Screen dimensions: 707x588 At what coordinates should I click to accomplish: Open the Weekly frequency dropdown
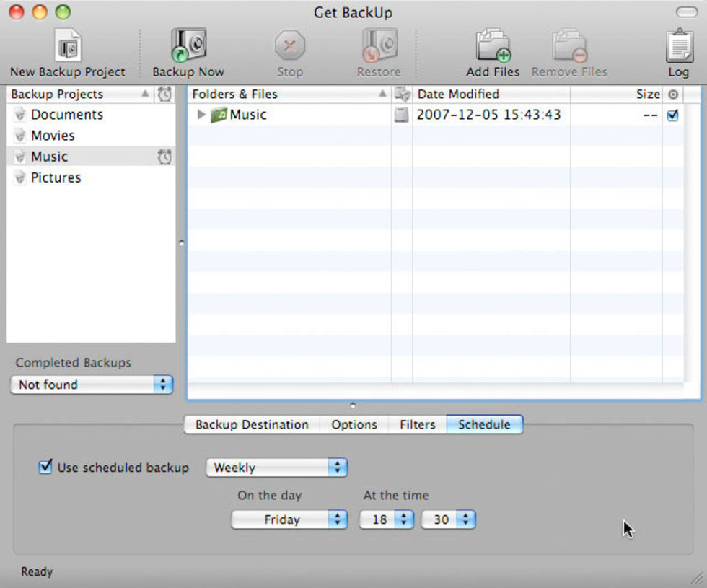(x=276, y=468)
